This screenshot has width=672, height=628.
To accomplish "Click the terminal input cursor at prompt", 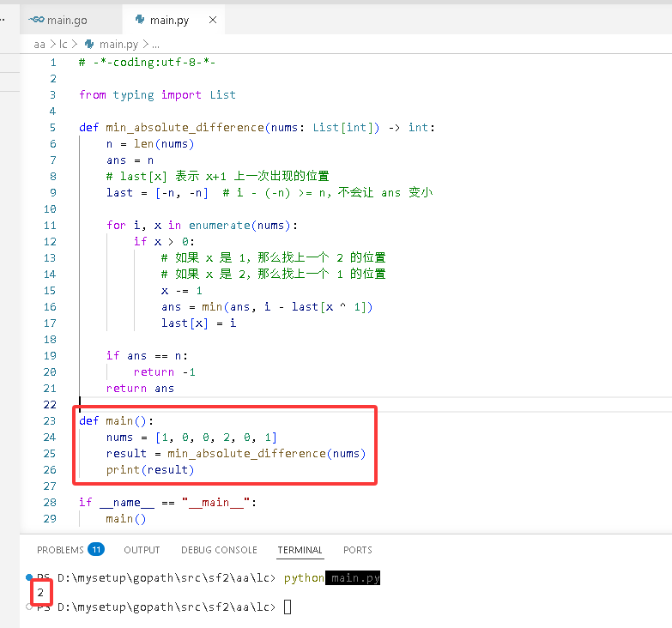I will click(x=288, y=607).
